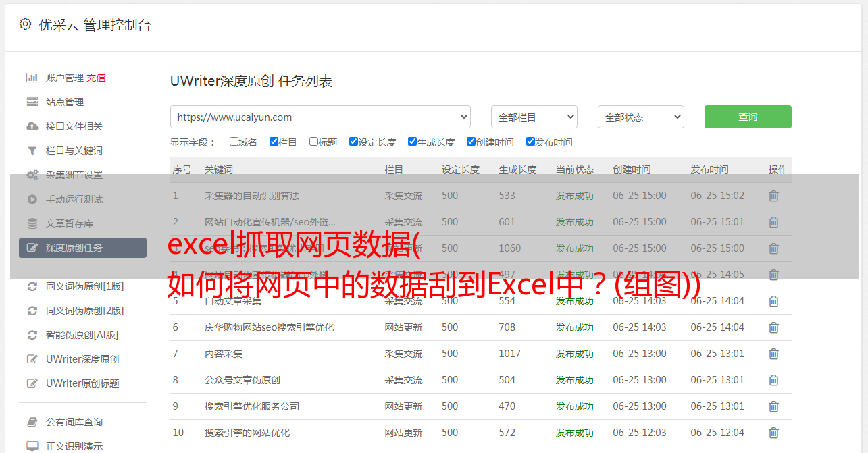Open the 全部状态 status dropdown

click(640, 117)
